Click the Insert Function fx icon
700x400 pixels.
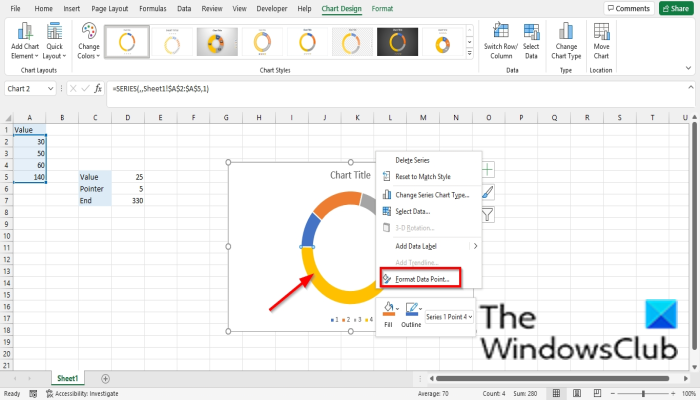[x=98, y=88]
